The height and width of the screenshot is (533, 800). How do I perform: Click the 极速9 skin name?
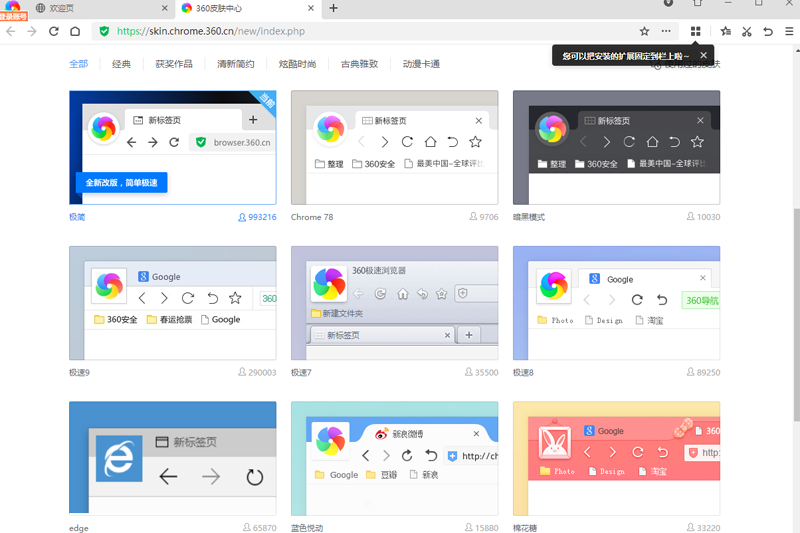tap(79, 372)
